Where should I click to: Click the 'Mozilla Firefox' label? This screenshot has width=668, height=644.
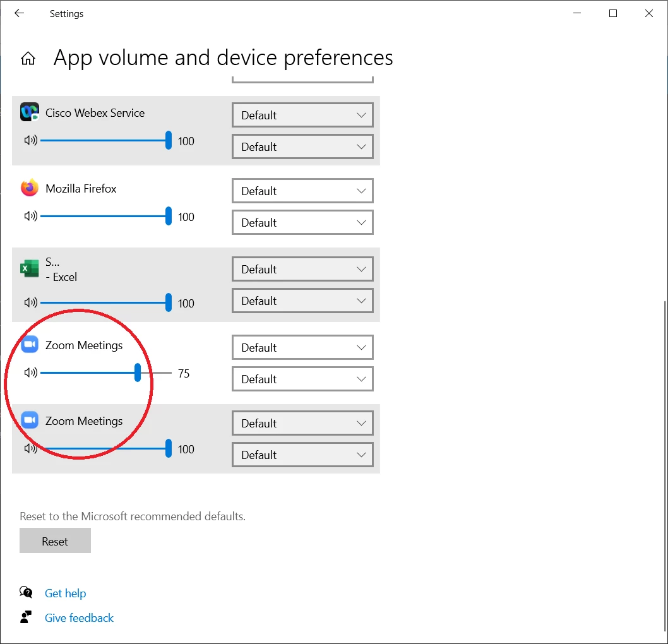(x=81, y=189)
